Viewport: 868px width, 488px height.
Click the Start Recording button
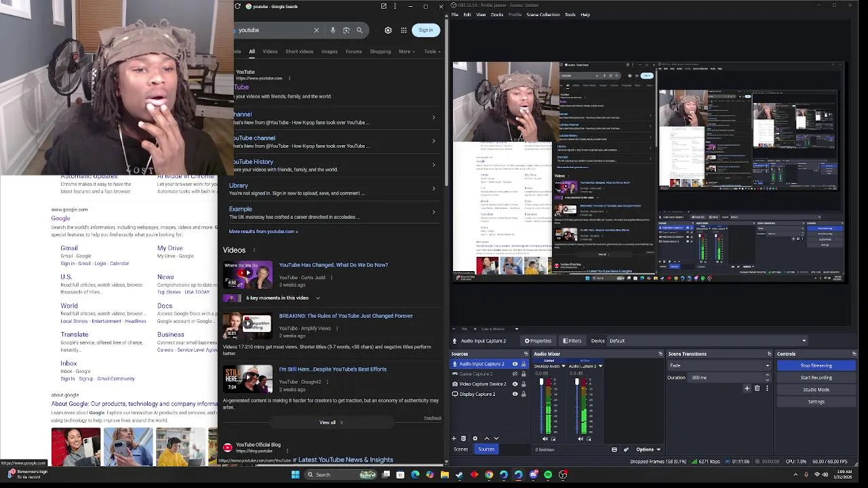pos(816,378)
